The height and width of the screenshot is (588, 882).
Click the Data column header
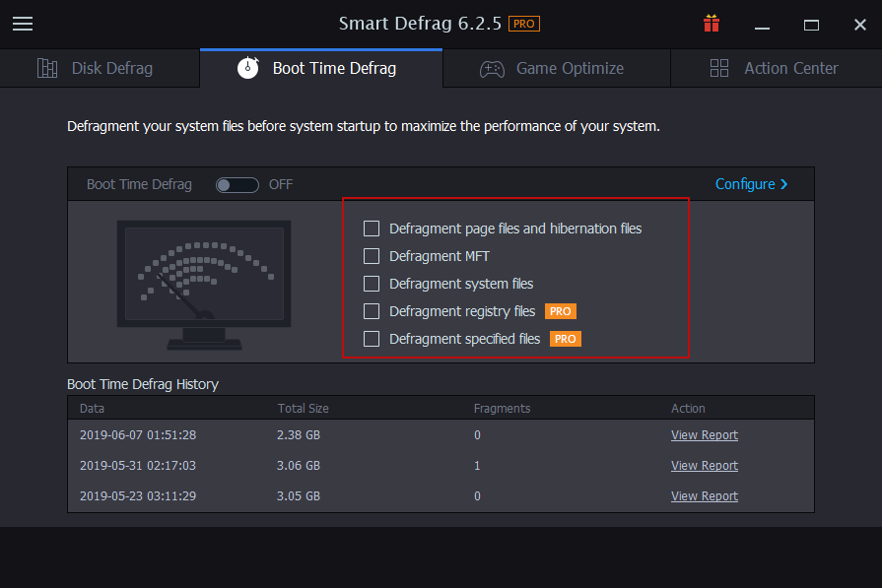(x=92, y=408)
